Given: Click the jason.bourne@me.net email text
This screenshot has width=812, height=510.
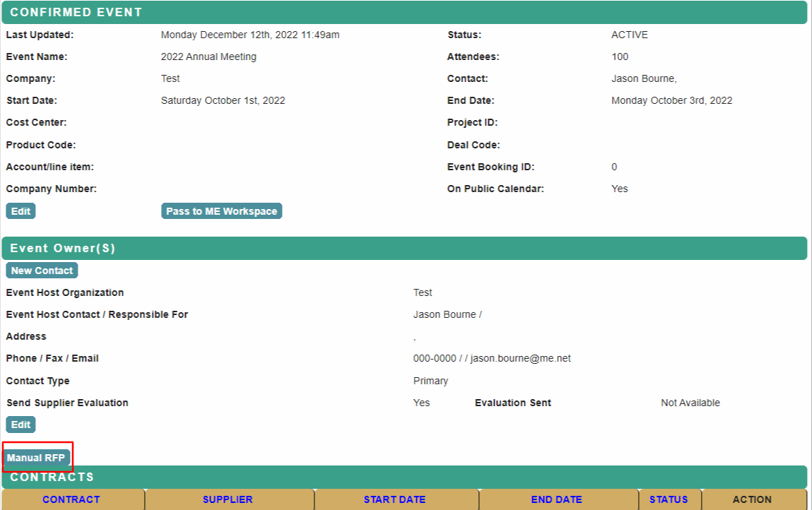Looking at the screenshot, I should [521, 358].
